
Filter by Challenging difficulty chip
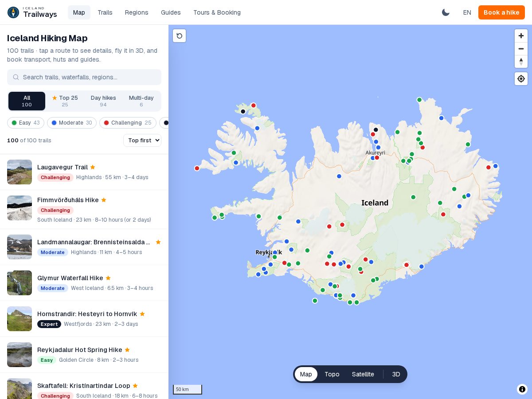(128, 123)
